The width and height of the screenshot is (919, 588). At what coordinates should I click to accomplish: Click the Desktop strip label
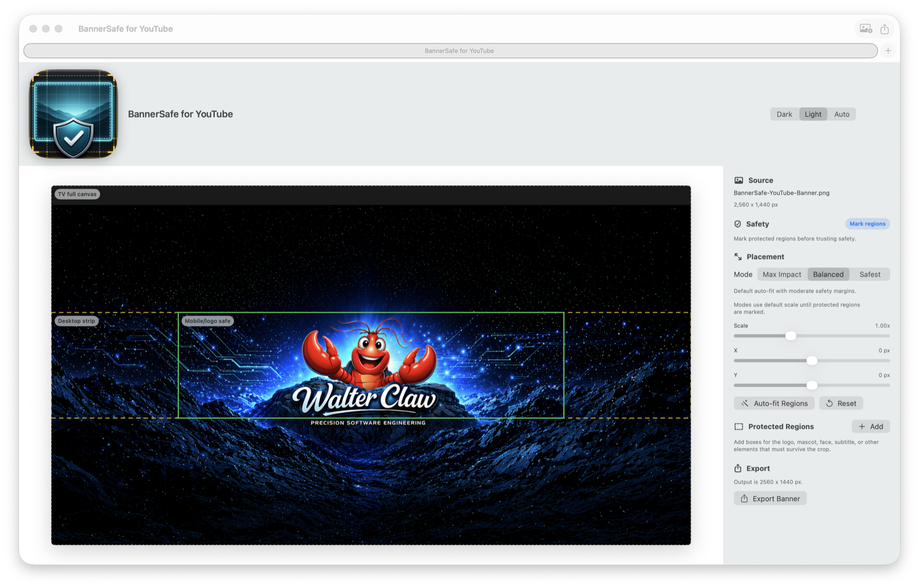tap(77, 321)
